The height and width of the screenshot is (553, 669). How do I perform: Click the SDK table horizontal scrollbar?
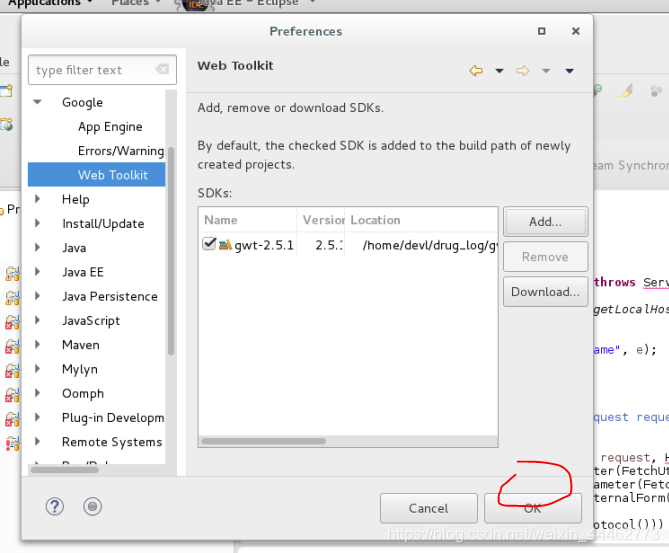click(x=264, y=441)
